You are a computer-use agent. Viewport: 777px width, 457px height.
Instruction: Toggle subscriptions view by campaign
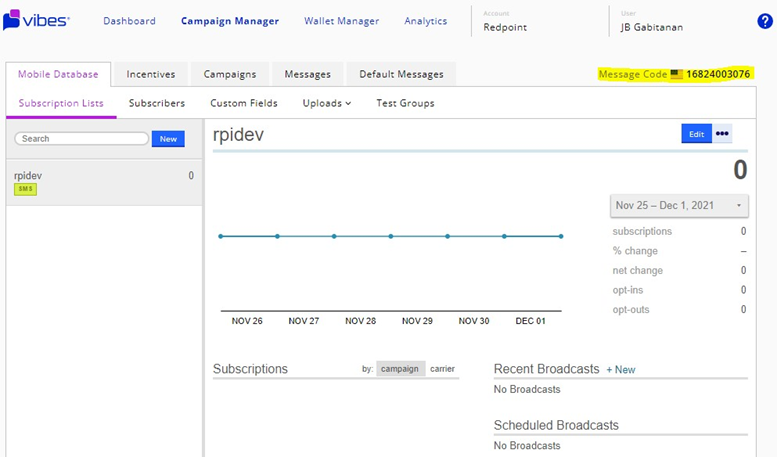click(401, 369)
